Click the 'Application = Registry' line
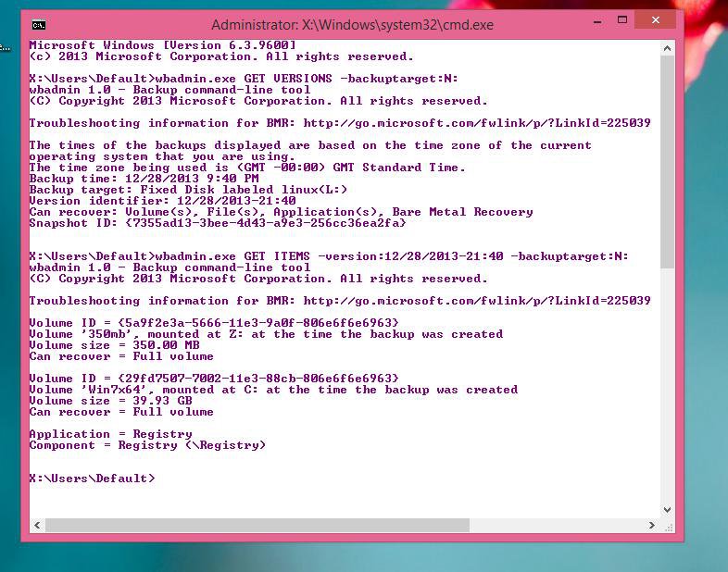Viewport: 728px width, 572px height. [110, 434]
